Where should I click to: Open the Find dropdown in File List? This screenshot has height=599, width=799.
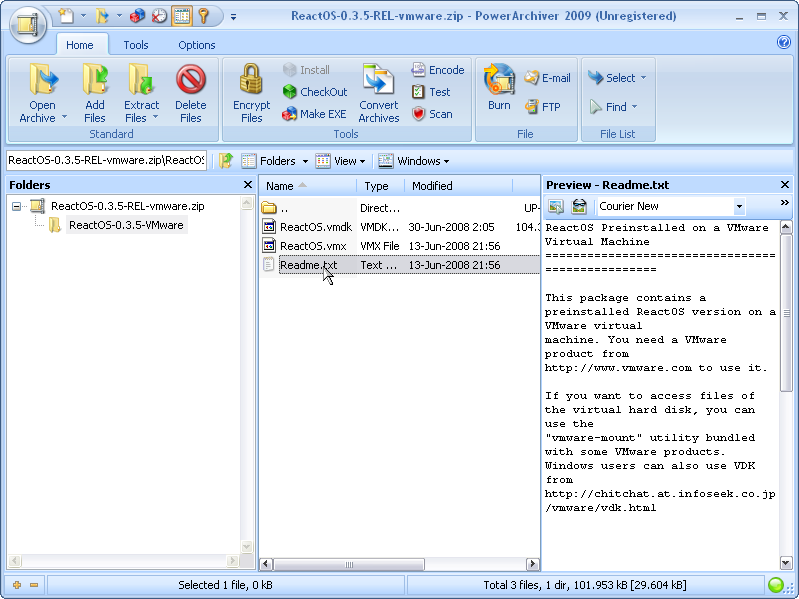pos(614,106)
